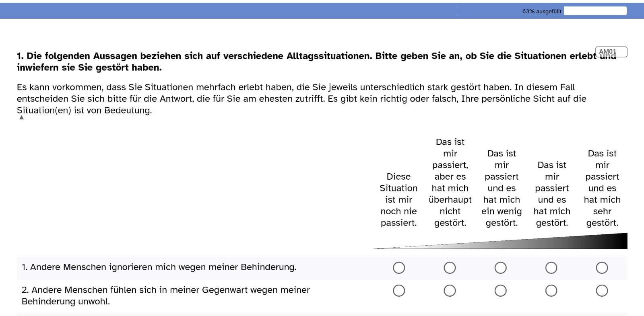Click the gradient intensity wedge scale
The width and height of the screenshot is (644, 316).
pos(500,241)
